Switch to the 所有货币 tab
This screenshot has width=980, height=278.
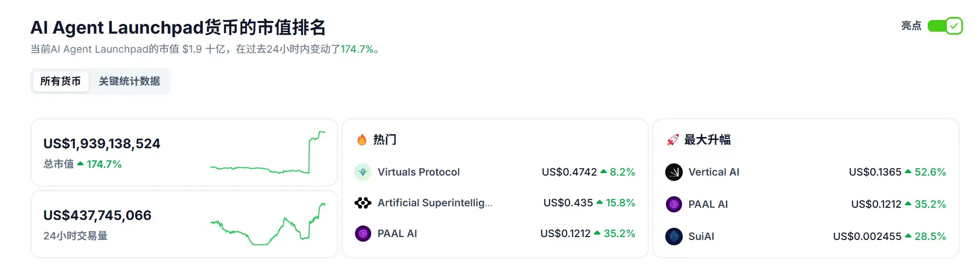(x=61, y=81)
